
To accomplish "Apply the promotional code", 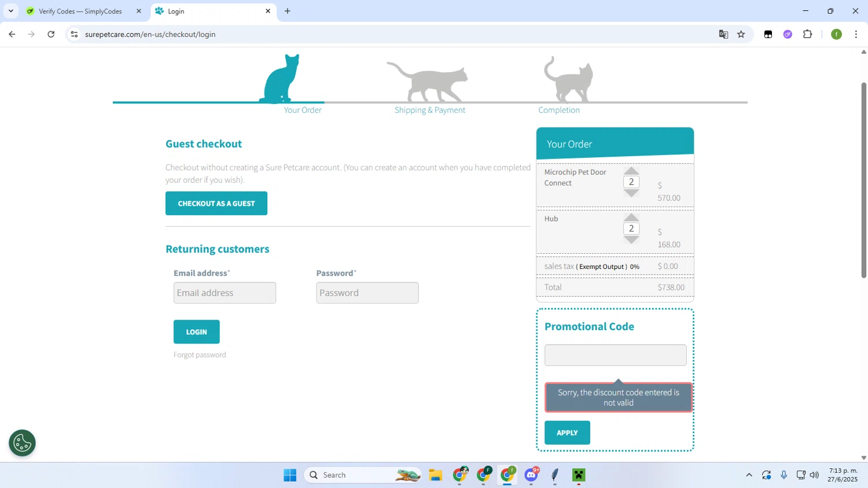I will pos(567,432).
